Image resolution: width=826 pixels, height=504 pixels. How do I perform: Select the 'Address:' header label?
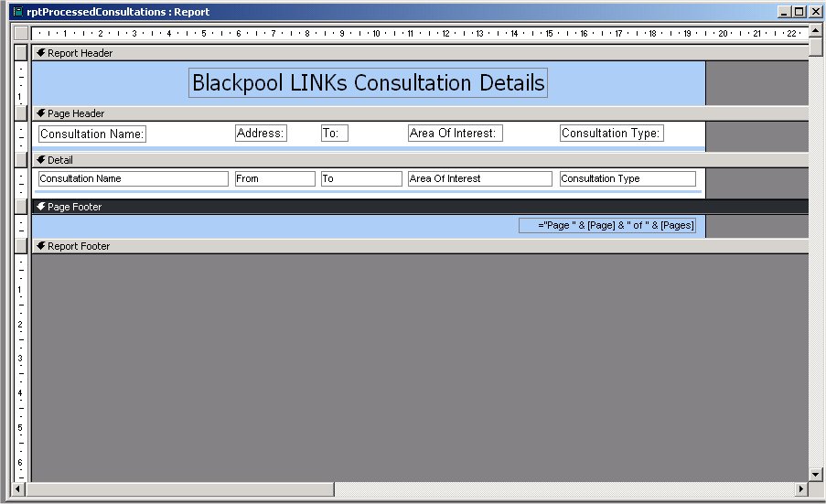click(x=261, y=134)
